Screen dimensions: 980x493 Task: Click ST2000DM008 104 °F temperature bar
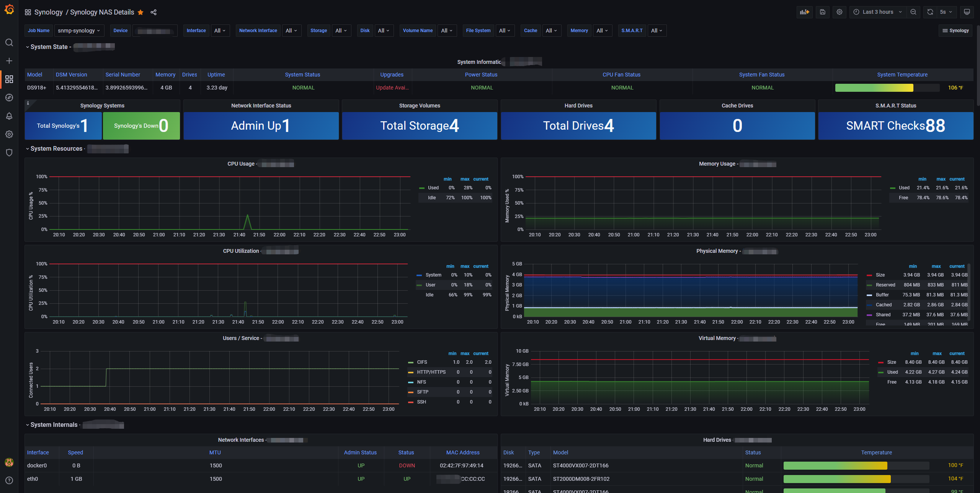(856, 479)
